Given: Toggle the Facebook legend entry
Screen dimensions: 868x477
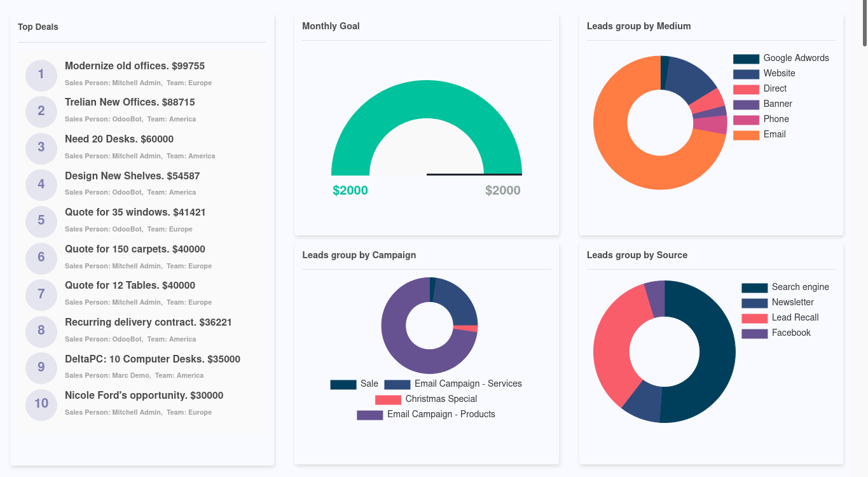Looking at the screenshot, I should point(790,333).
